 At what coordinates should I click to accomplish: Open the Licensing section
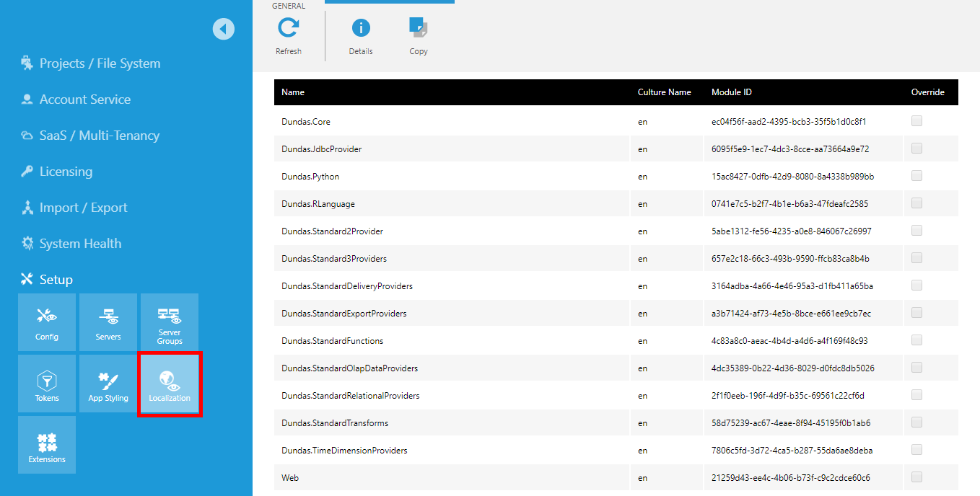[66, 171]
